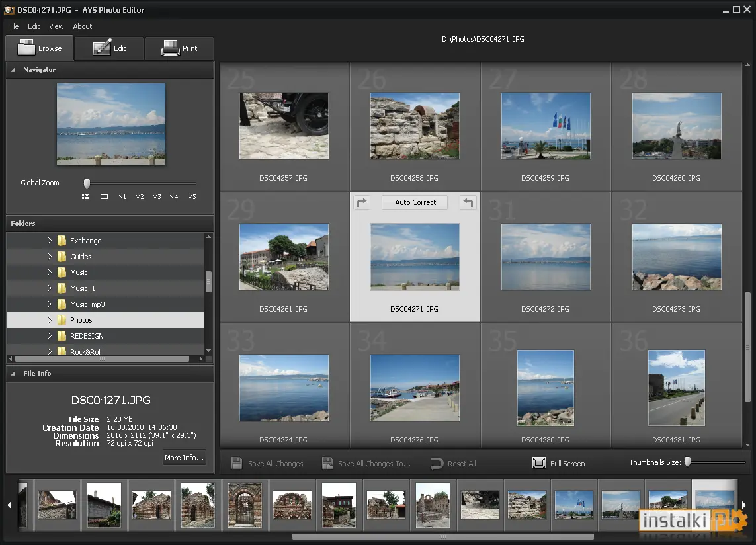Image resolution: width=756 pixels, height=545 pixels.
Task: Select the Music_mp3 folder icon
Action: click(x=62, y=304)
